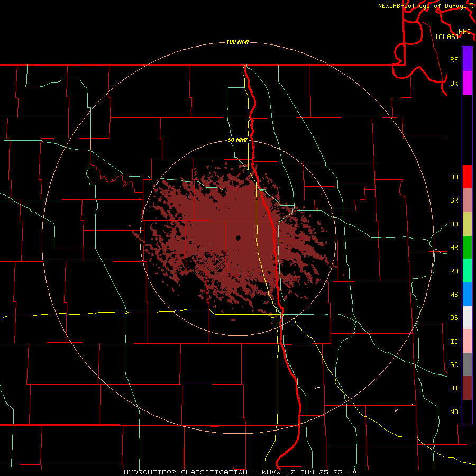Click the RF purple legend color block
This screenshot has width=476, height=476.
[467, 59]
